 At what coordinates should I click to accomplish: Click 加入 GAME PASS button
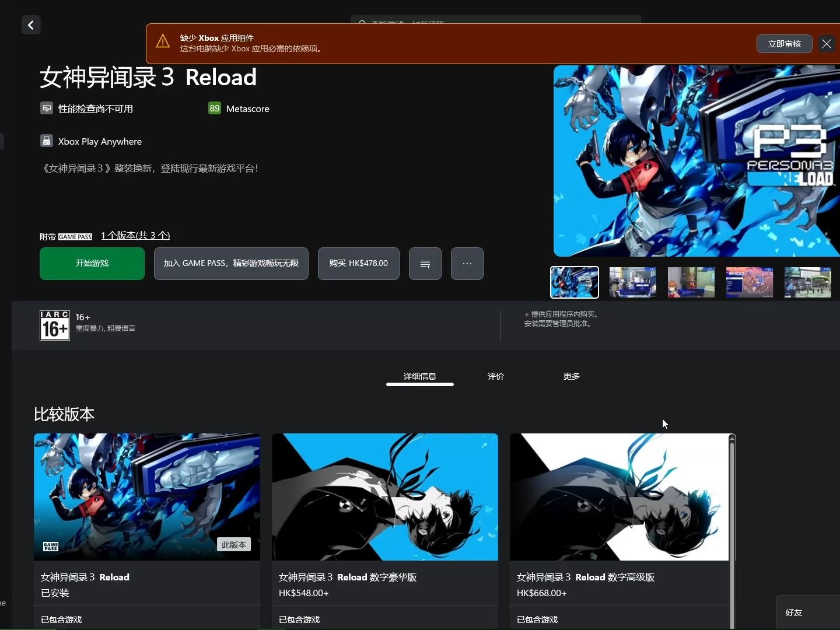(x=231, y=264)
